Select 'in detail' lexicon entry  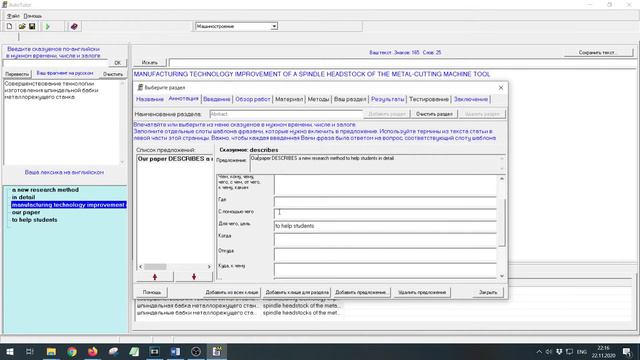click(23, 197)
